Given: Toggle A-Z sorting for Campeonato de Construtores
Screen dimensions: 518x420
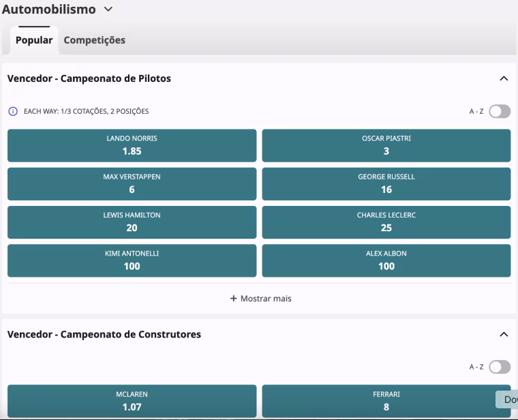Looking at the screenshot, I should [500, 367].
